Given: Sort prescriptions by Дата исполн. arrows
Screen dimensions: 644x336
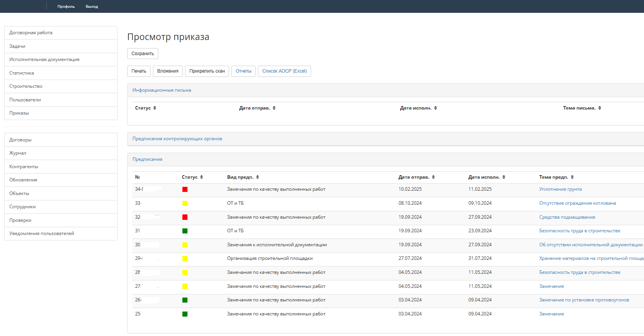Looking at the screenshot, I should [504, 177].
